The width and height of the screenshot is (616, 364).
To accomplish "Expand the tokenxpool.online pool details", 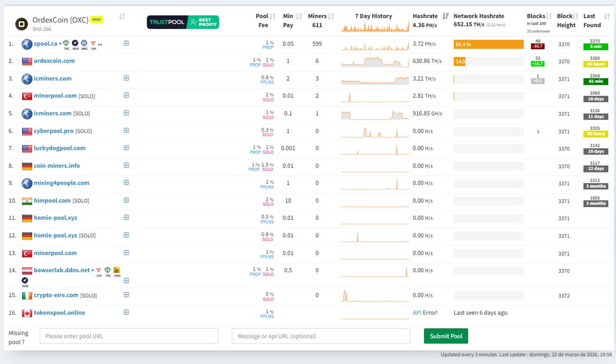I will point(126,313).
